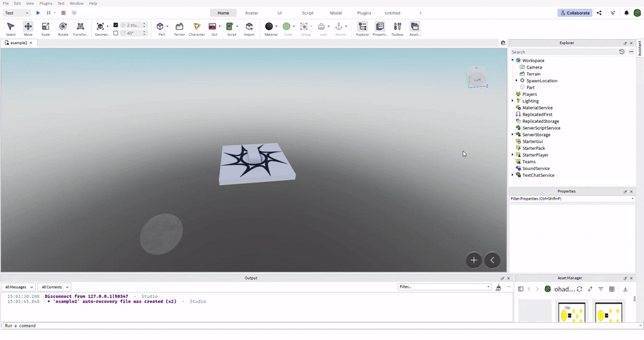Expand the SpawnLocation tree node
The height and width of the screenshot is (340, 644).
tap(516, 81)
